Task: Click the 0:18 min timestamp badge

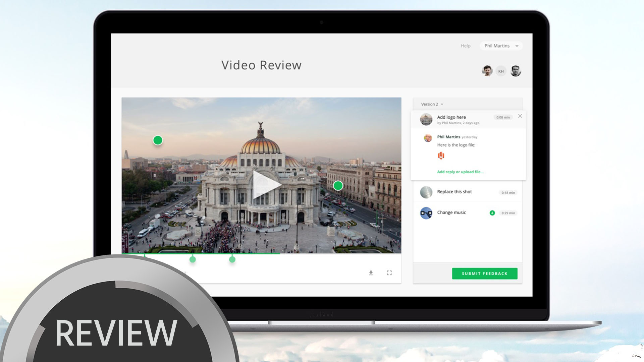Action: pos(508,193)
